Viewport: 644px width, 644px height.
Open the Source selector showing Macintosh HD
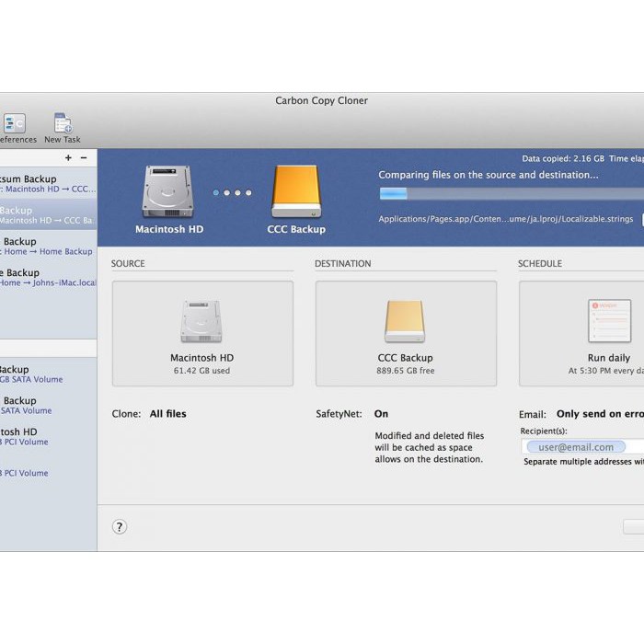pyautogui.click(x=202, y=333)
